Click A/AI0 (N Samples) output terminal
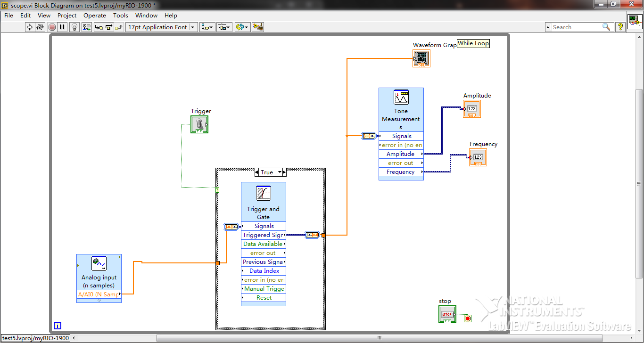Screen dimensions: 644x343 tap(99, 294)
